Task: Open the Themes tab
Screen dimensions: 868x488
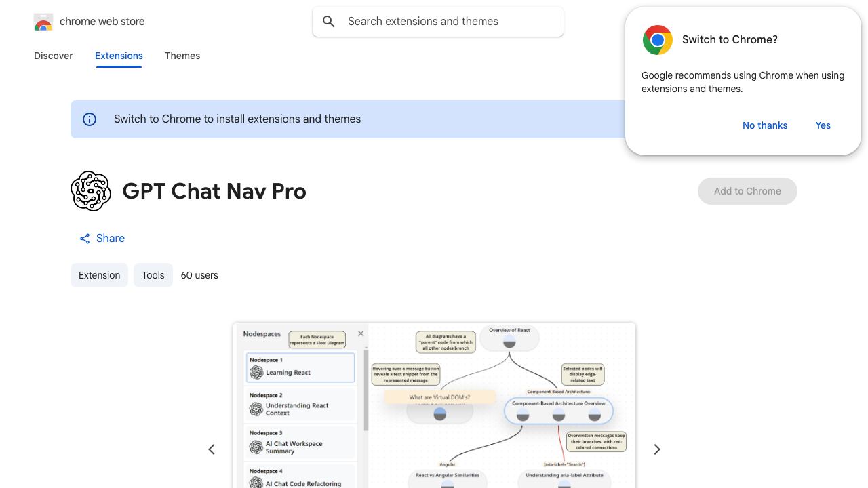Action: click(x=182, y=56)
